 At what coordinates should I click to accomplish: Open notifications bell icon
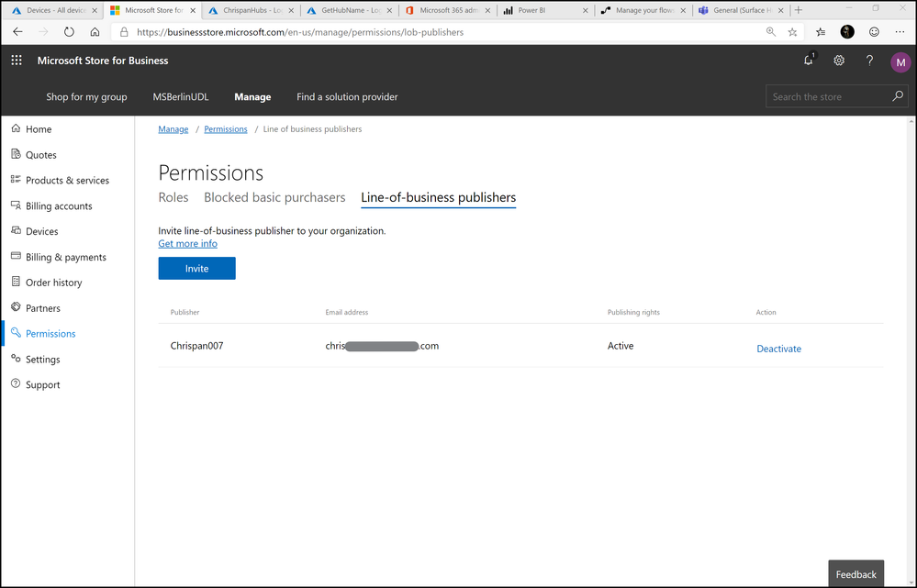click(x=808, y=61)
